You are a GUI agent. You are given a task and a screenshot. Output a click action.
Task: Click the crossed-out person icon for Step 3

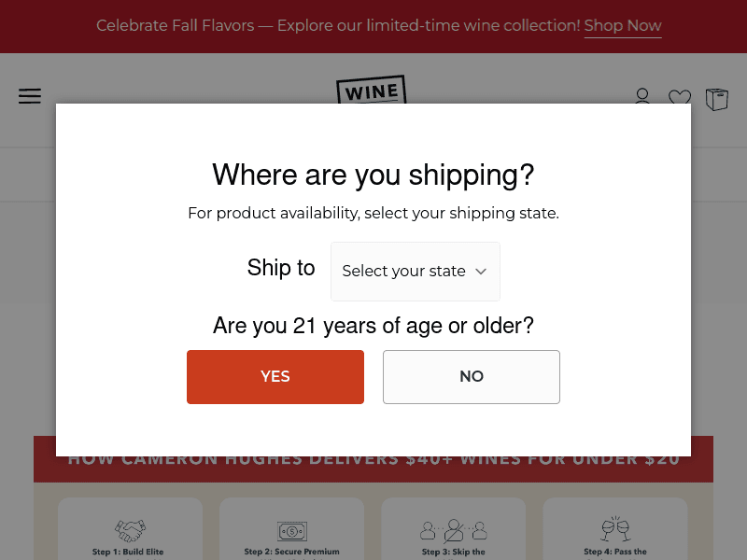[x=454, y=531]
